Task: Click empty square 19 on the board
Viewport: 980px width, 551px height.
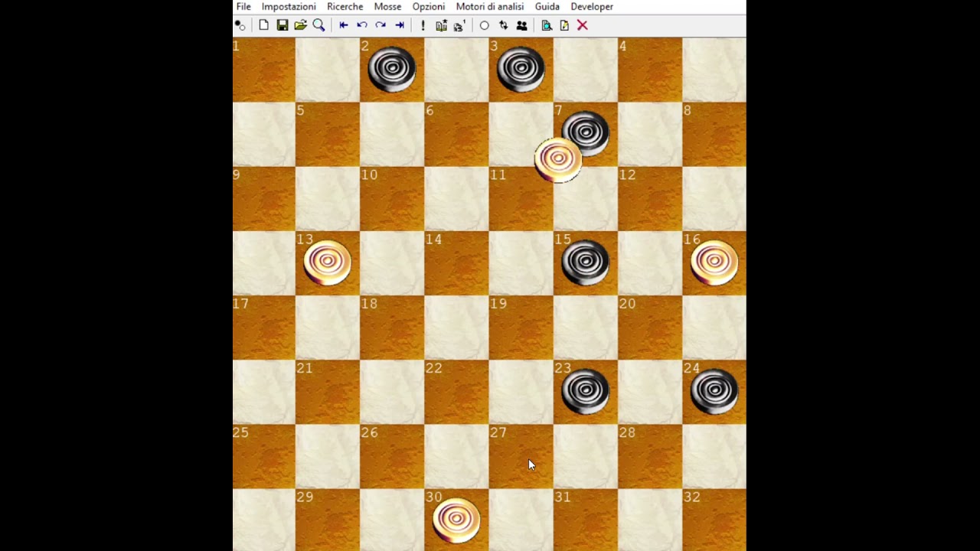Action: pos(521,328)
